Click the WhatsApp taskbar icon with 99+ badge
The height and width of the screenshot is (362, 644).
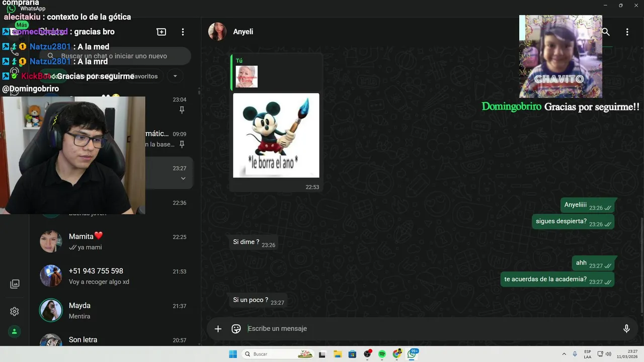(412, 353)
